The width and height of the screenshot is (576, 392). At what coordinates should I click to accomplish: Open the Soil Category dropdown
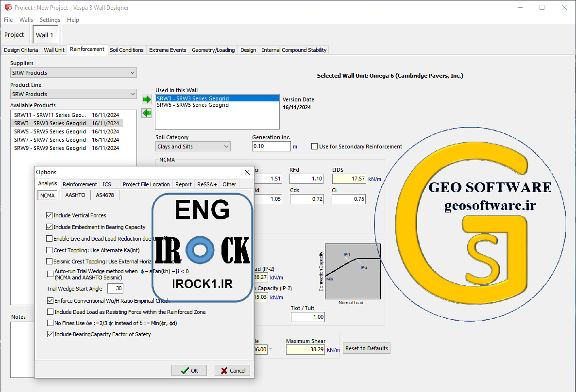pos(193,147)
